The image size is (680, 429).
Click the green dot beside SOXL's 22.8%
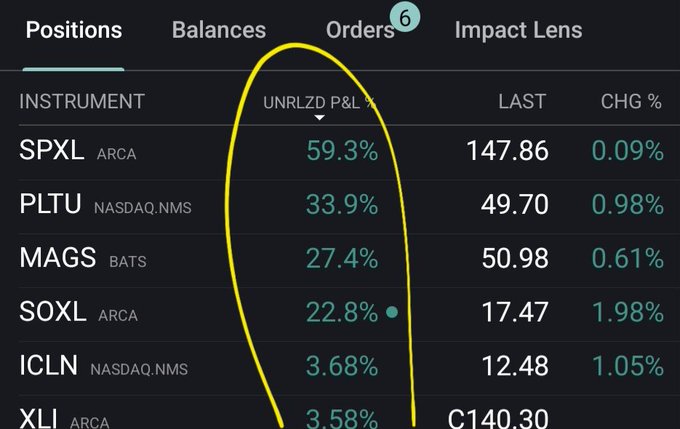point(392,313)
